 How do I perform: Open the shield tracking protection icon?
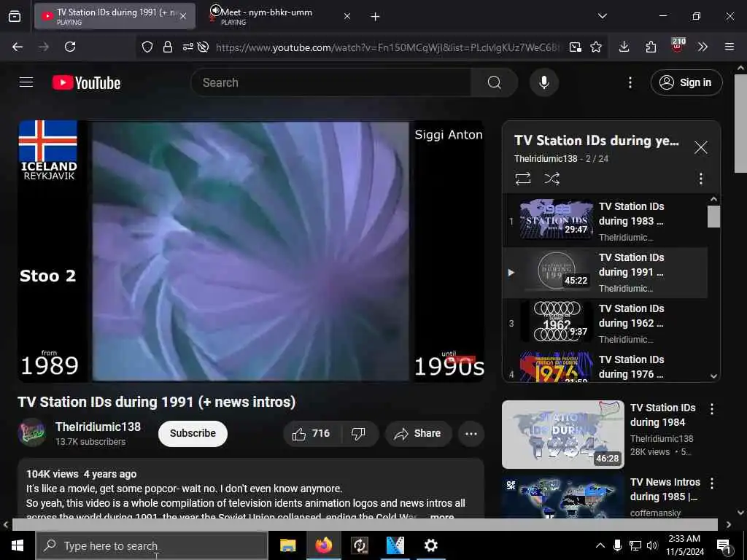(x=147, y=47)
